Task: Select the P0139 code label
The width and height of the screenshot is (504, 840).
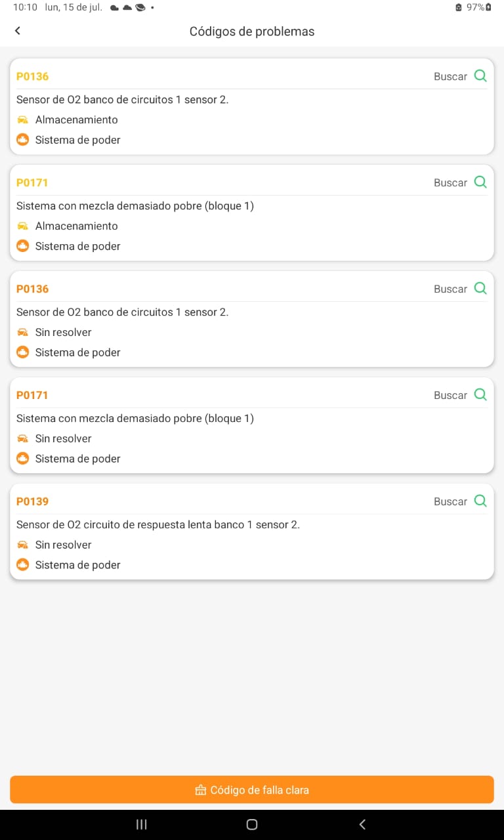Action: (x=32, y=501)
